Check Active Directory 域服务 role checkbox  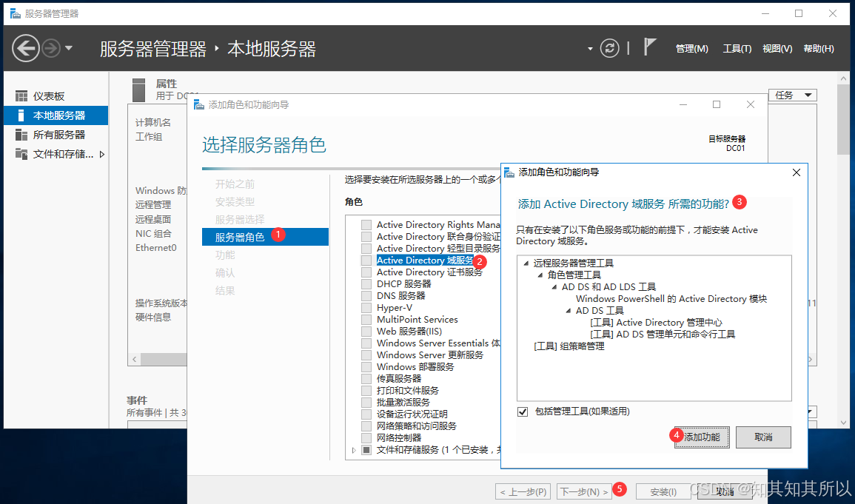[x=366, y=261]
